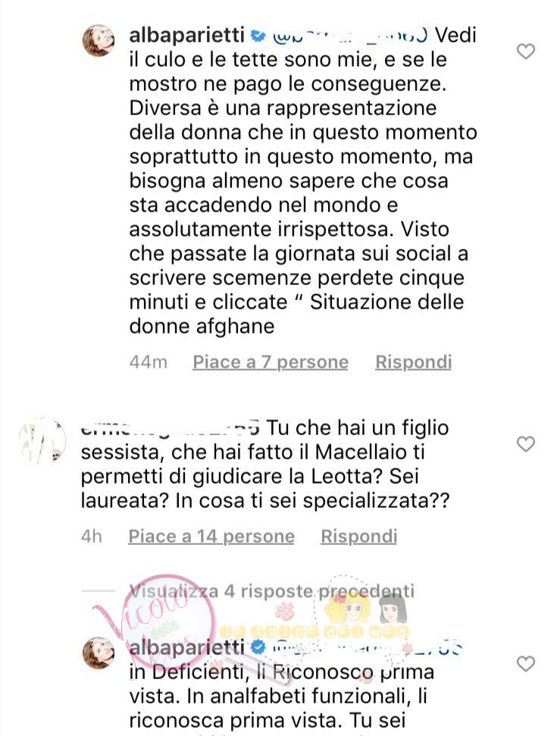Like albaparietti's comment about donne afghane
Image resolution: width=560 pixels, height=736 pixels.
tap(525, 51)
